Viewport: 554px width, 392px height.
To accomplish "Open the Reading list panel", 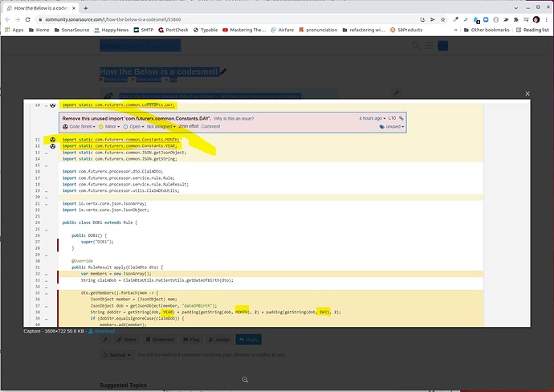I will tap(532, 30).
